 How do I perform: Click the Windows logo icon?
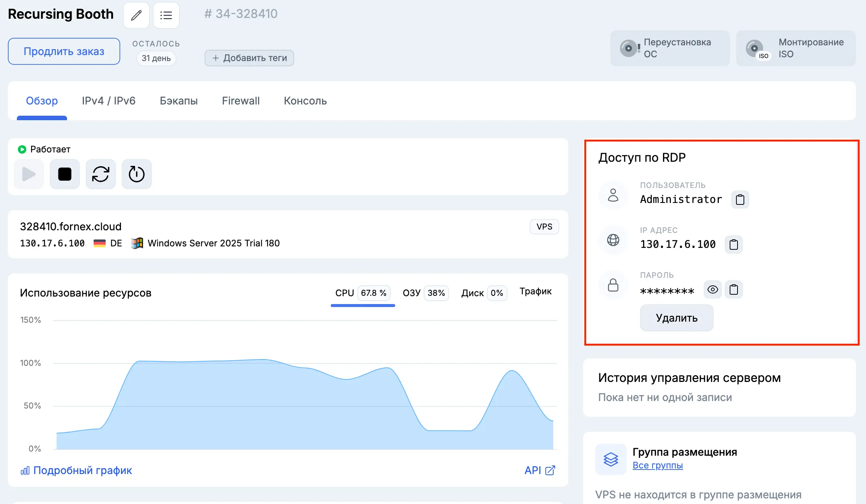click(x=137, y=243)
